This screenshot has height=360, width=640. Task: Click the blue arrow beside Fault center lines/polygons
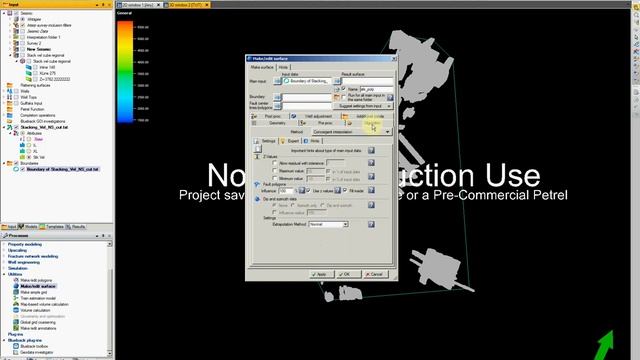pyautogui.click(x=278, y=106)
